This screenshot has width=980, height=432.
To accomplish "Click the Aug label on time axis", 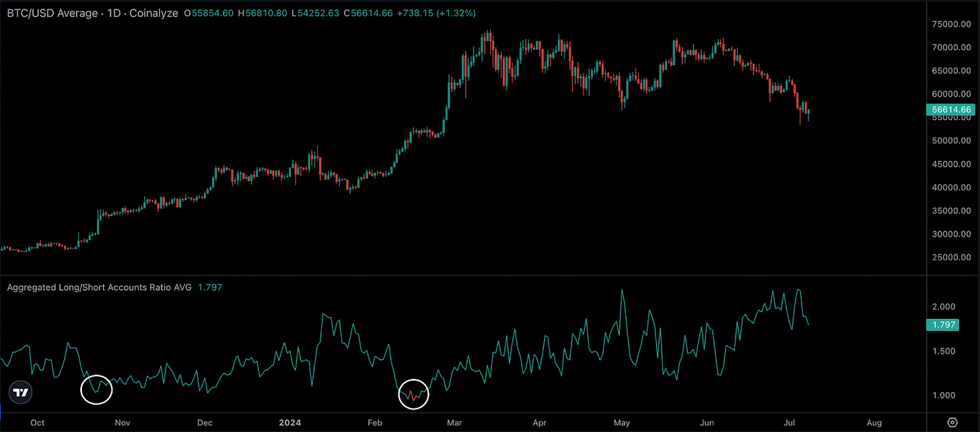I will tap(874, 423).
